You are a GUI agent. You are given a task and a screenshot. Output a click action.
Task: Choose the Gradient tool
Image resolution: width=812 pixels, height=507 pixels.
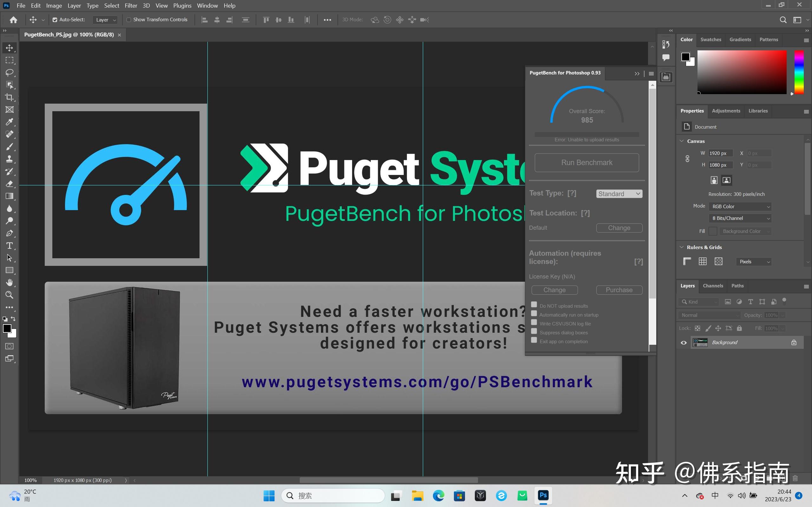click(x=10, y=196)
